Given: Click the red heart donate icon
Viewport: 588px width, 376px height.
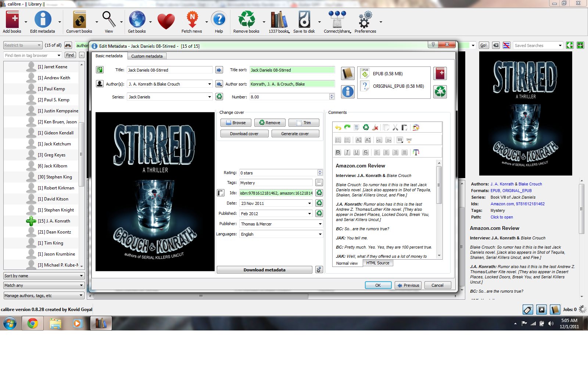Looking at the screenshot, I should click(166, 21).
